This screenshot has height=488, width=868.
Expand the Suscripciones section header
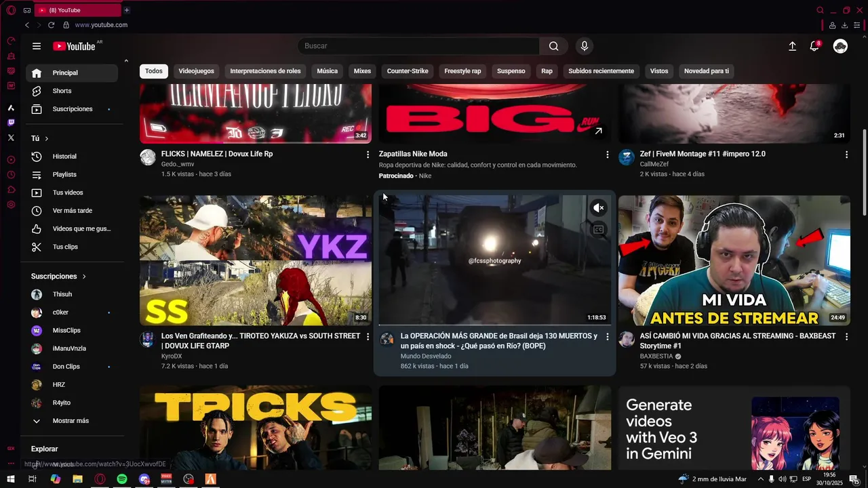[x=58, y=277]
